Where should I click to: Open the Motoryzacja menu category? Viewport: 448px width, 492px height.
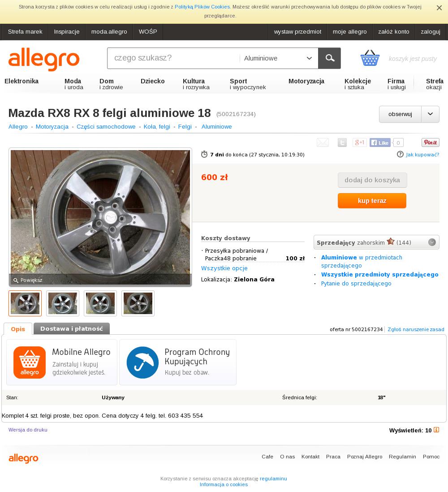tap(306, 81)
